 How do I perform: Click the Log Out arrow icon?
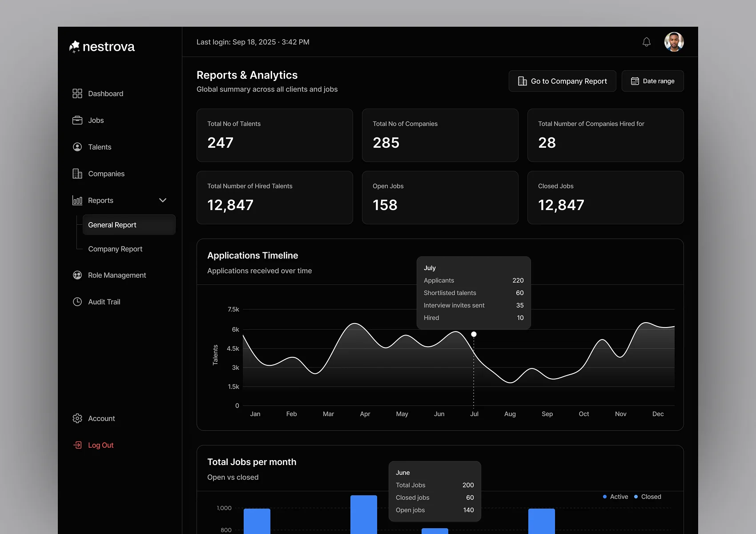77,445
